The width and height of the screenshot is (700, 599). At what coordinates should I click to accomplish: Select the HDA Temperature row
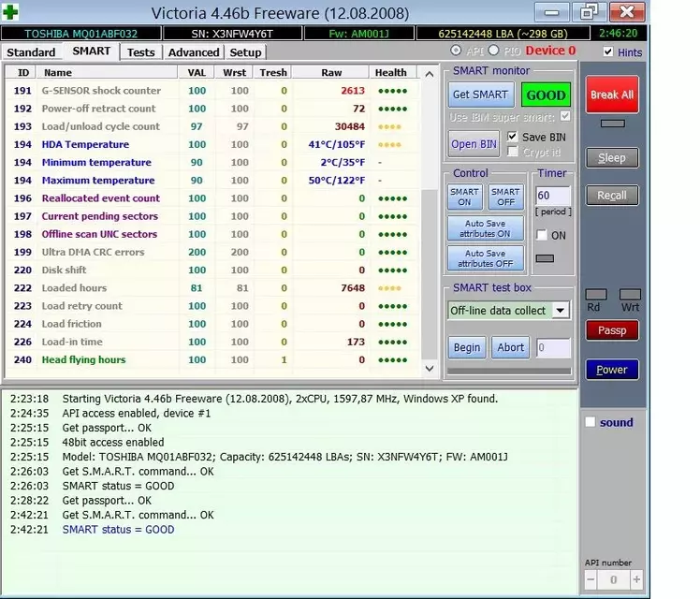tap(213, 144)
